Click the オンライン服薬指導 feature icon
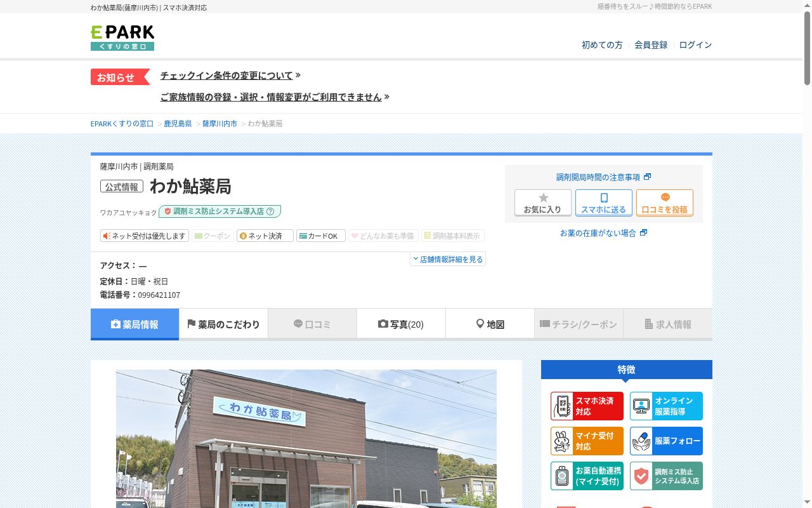812x508 pixels. 666,406
